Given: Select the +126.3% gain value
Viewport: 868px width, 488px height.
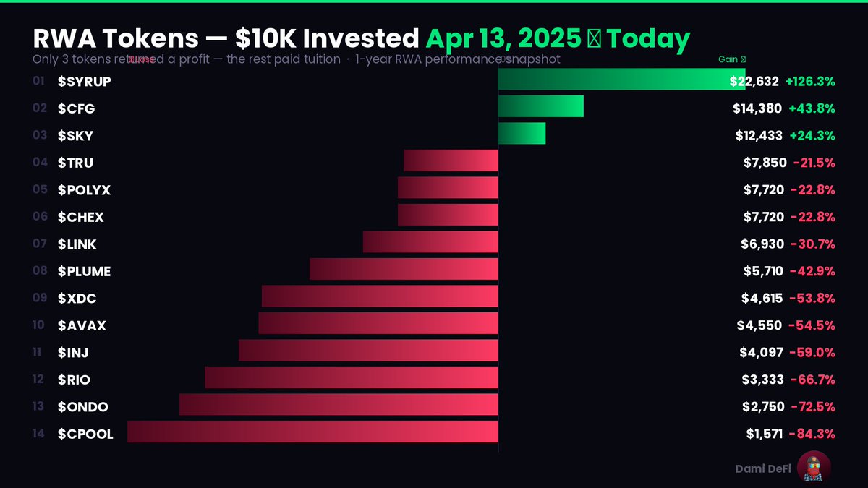Looking at the screenshot, I should [x=812, y=82].
